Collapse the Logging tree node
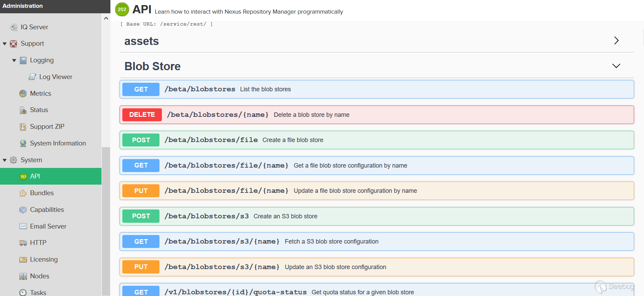 [14, 60]
